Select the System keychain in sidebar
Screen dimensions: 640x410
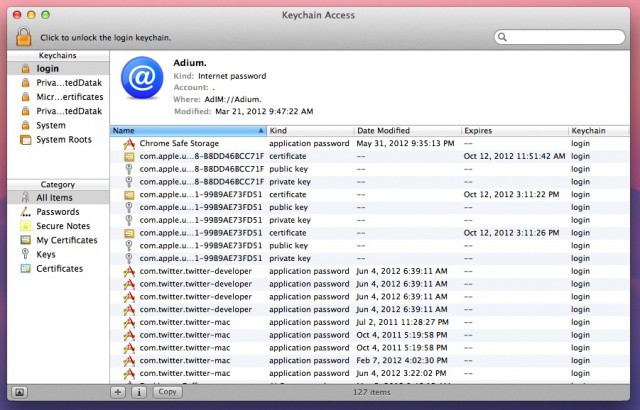coord(51,125)
